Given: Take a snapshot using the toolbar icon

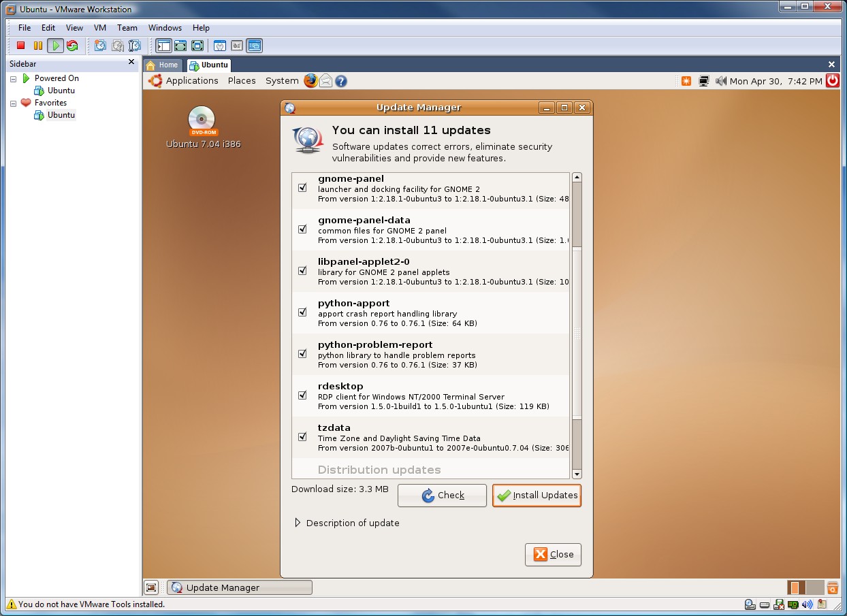Looking at the screenshot, I should point(100,46).
